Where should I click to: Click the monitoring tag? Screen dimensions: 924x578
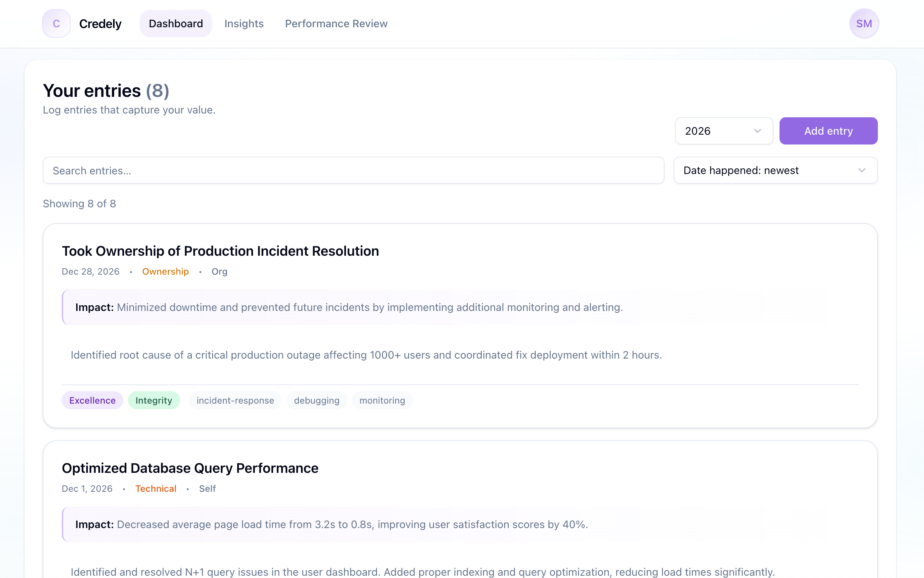(382, 400)
